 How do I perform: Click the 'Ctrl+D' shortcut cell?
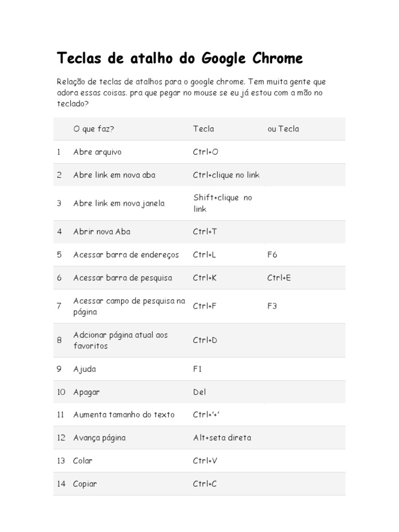point(205,340)
